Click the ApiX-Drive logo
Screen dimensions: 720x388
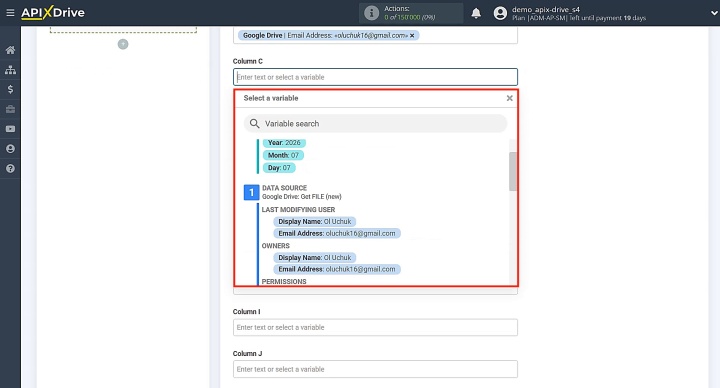coord(53,12)
